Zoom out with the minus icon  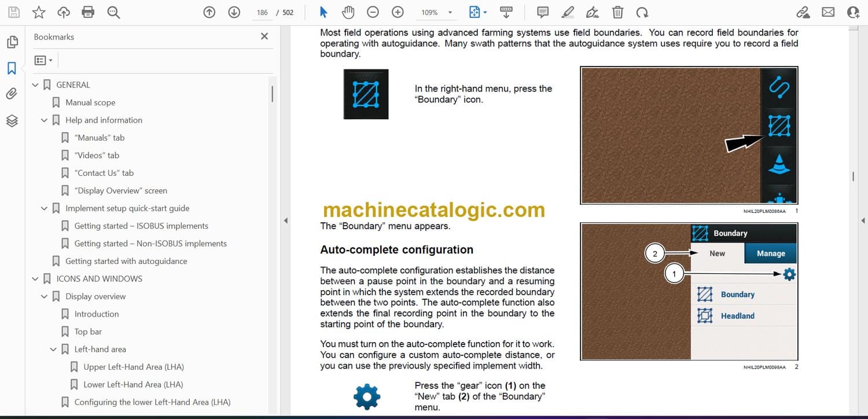tap(373, 12)
